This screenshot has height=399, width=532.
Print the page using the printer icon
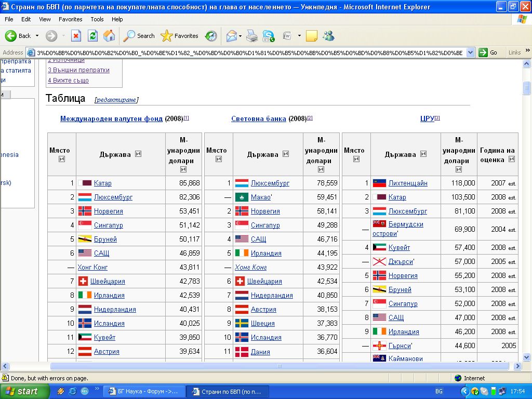[x=251, y=36]
